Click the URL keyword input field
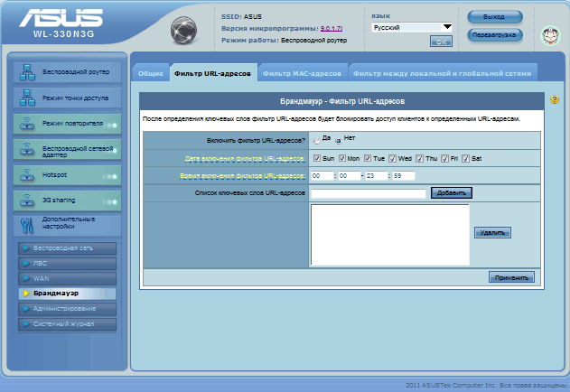This screenshot has height=392, width=570. point(368,193)
